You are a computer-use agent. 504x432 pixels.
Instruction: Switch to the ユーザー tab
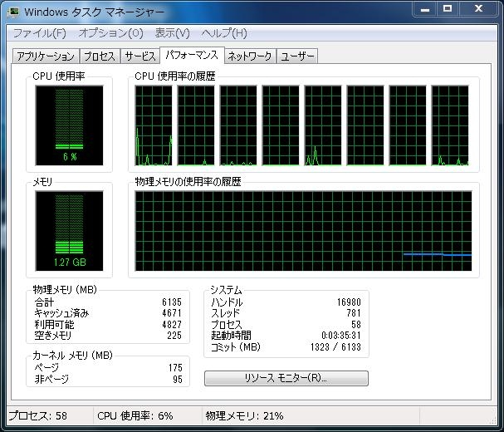coord(297,56)
